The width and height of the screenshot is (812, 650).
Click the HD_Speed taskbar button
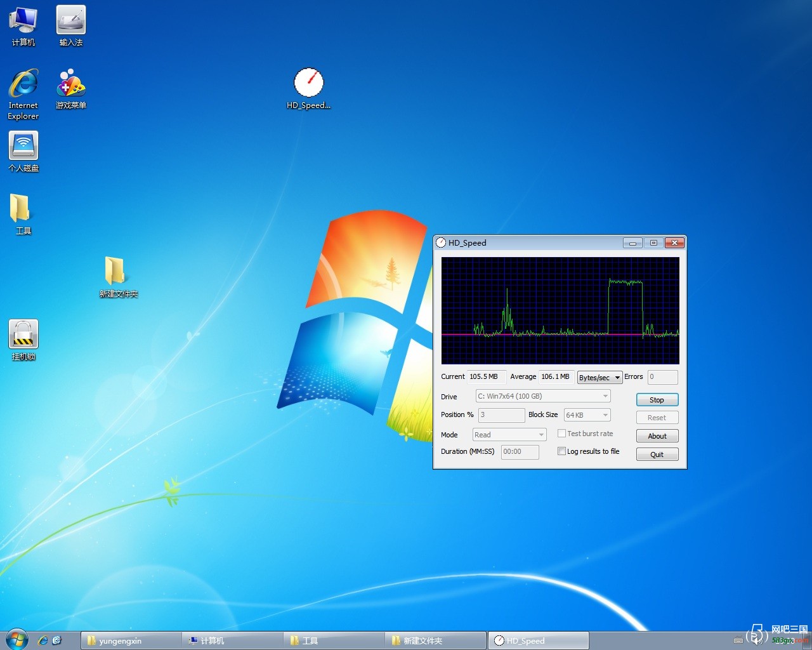(x=538, y=640)
